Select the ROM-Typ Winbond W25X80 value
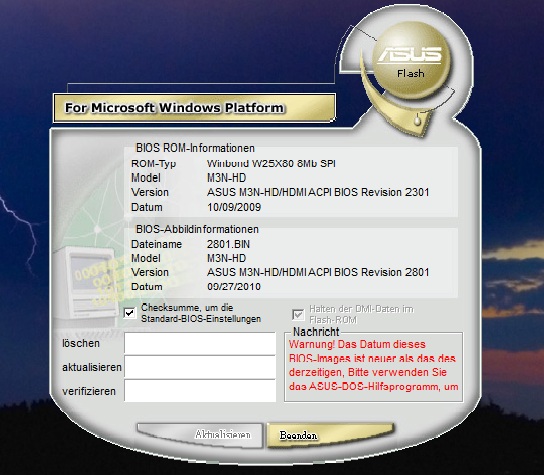The width and height of the screenshot is (544, 475). pos(271,163)
